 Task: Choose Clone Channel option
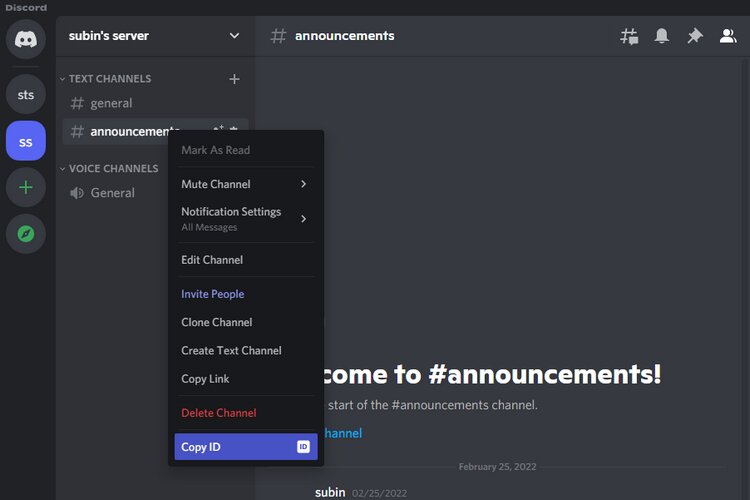click(x=246, y=322)
